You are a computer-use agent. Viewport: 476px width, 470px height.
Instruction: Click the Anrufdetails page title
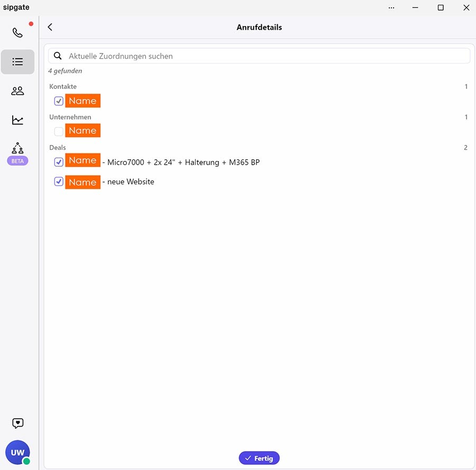click(259, 28)
